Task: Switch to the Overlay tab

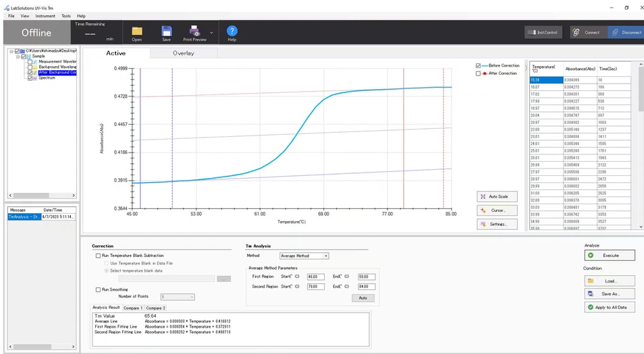Action: click(x=184, y=53)
